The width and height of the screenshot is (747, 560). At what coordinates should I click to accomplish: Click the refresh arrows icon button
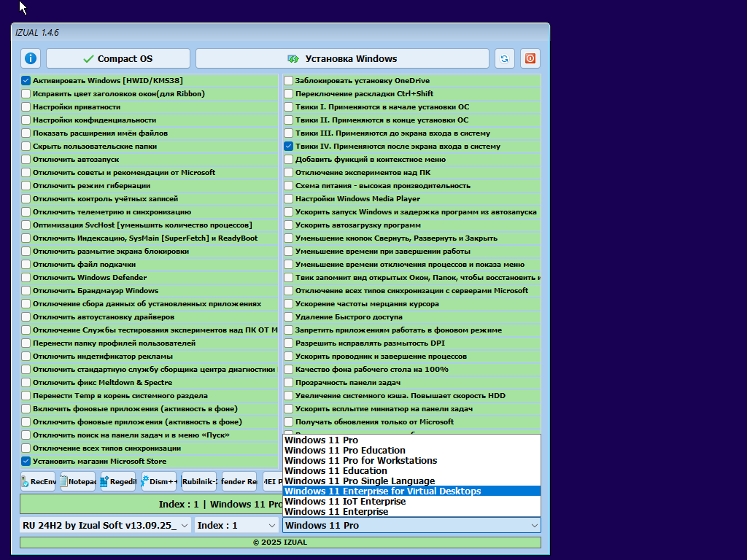(x=505, y=58)
